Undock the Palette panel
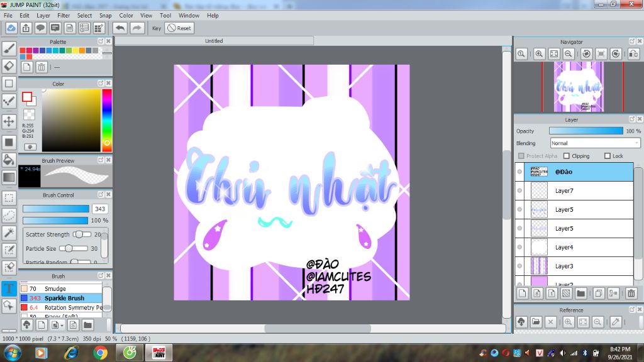This screenshot has width=644, height=362. [101, 41]
